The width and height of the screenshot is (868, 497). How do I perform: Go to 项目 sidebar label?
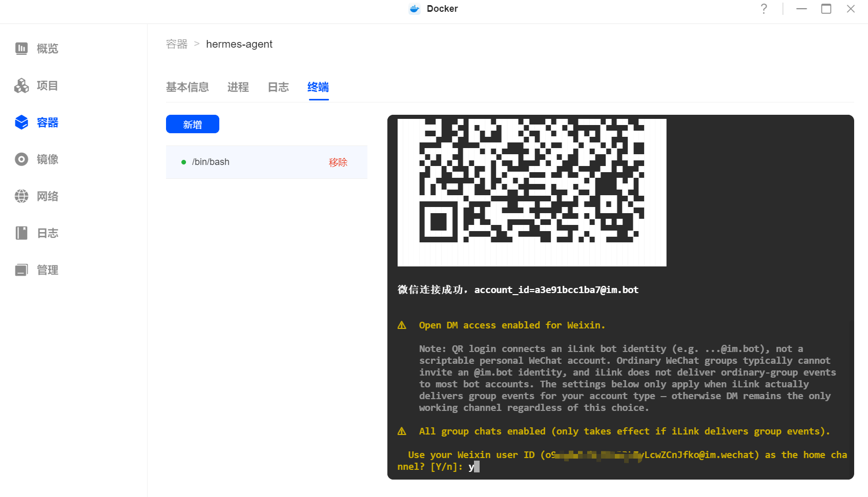pyautogui.click(x=48, y=86)
